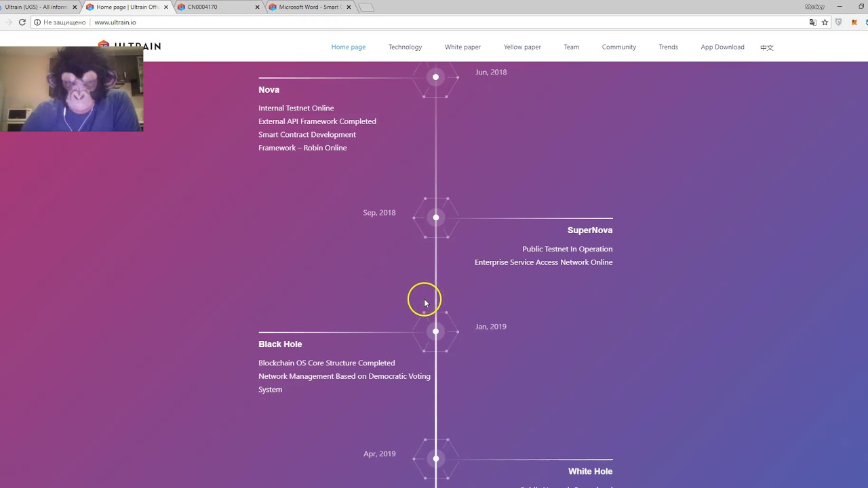Open the Home page nav link
The image size is (868, 488).
[x=349, y=47]
